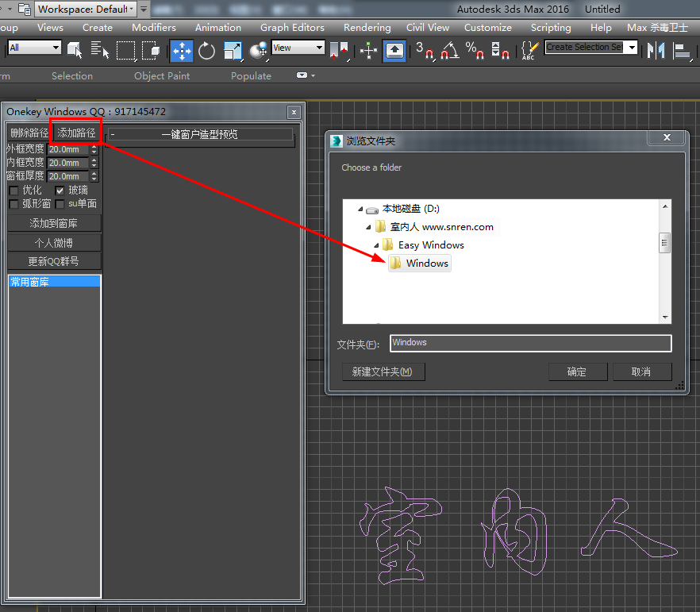This screenshot has width=700, height=612.
Task: Open the View reference coordinate dropdown
Action: 298,48
